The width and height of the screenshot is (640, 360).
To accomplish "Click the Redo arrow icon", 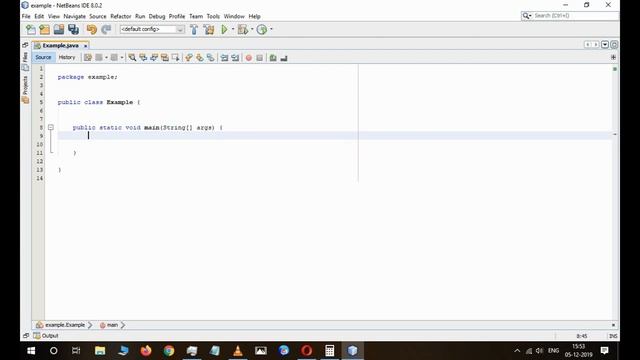I will pyautogui.click(x=106, y=29).
